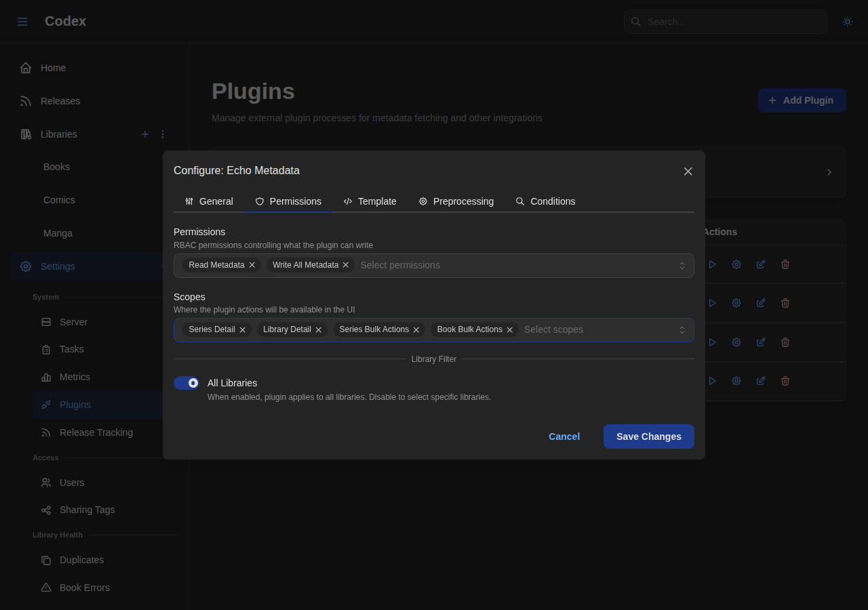Viewport: 868px width, 610px height.
Task: Toggle the hamburger sidebar menu
Action: (22, 22)
